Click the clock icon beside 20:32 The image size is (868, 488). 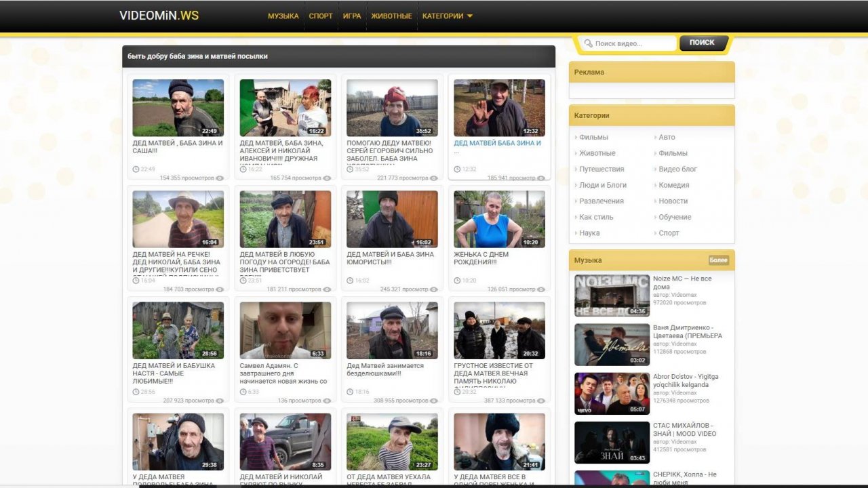coord(458,392)
